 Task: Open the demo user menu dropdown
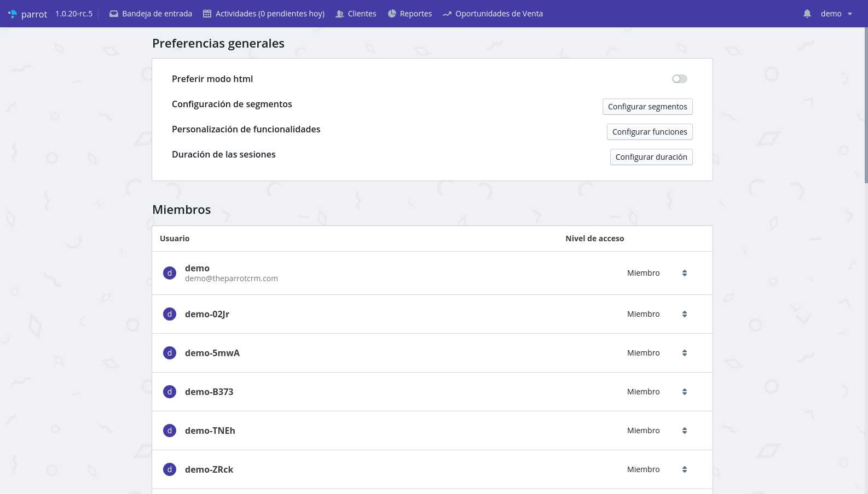[x=836, y=14]
